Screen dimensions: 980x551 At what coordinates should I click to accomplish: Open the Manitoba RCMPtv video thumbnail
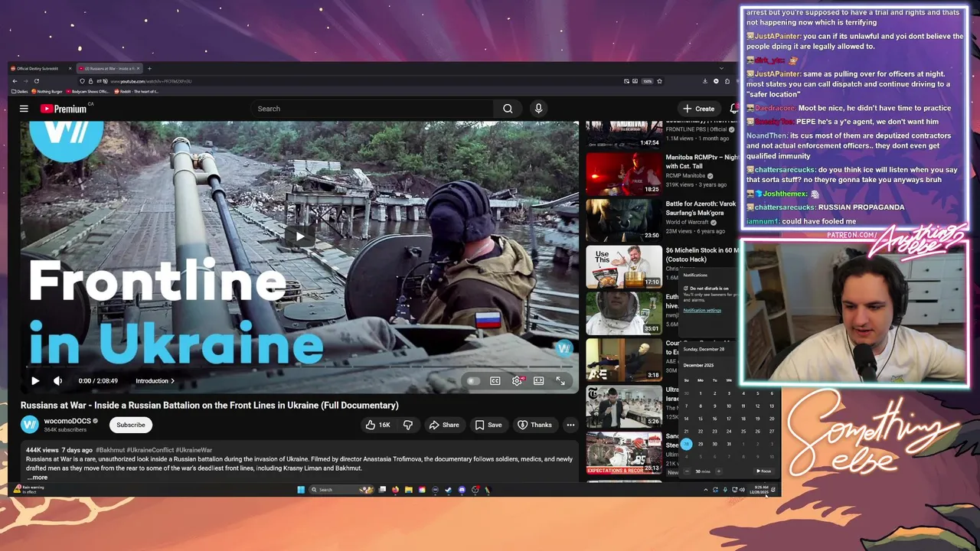click(x=624, y=174)
